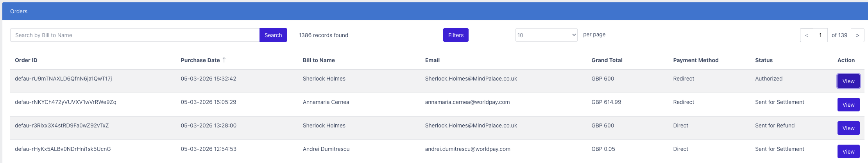Focus the Search by Bill to Name field
This screenshot has width=868, height=163.
tap(135, 35)
